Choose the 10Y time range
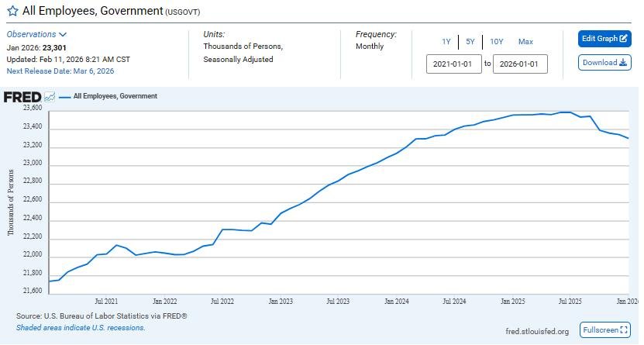Screen dimensions: 644x345 497,42
